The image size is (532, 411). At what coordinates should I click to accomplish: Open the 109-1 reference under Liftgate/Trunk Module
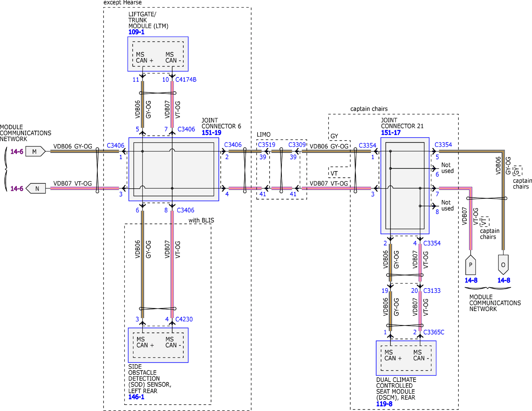coord(136,32)
